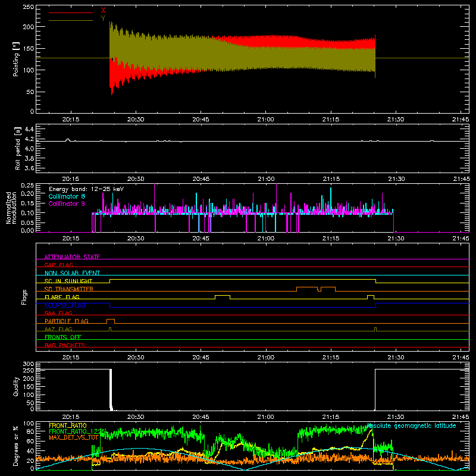Click the first SC_TRANSMITTER pulse after 21:07

[x=307, y=289]
